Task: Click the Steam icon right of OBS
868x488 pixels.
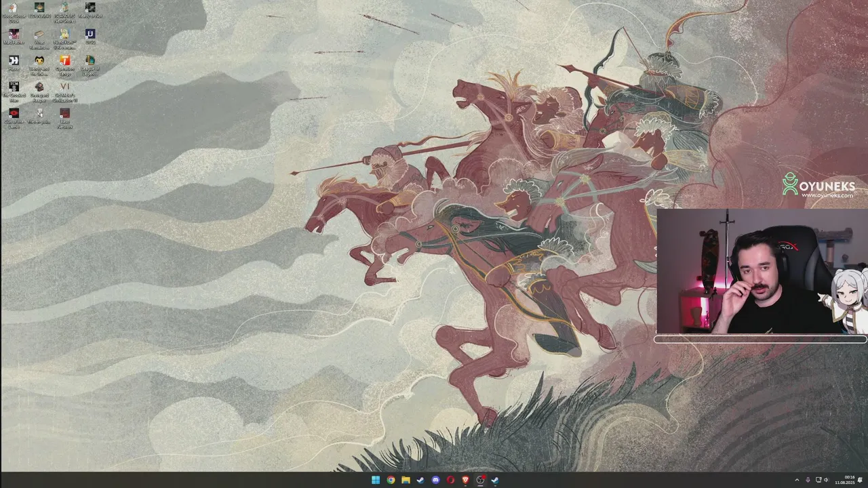Action: pos(495,480)
